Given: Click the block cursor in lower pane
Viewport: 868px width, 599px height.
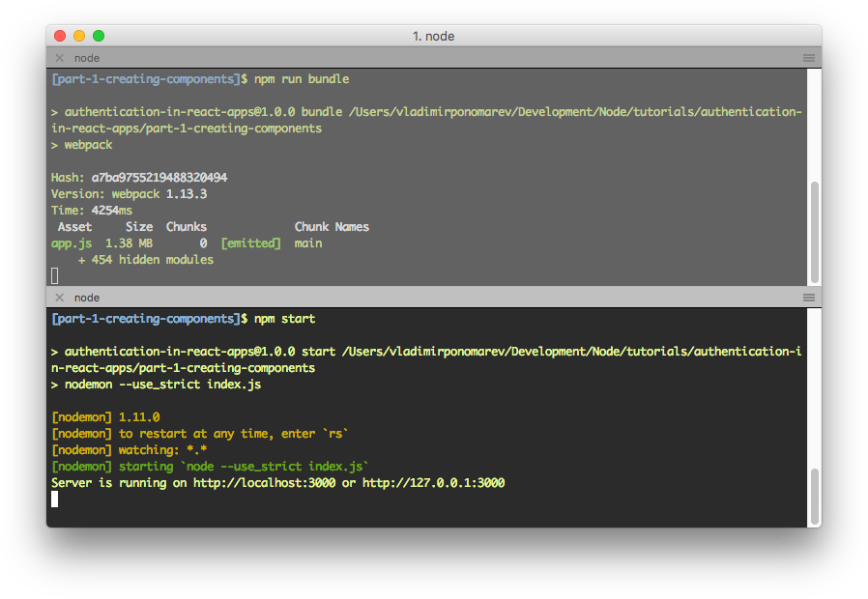Looking at the screenshot, I should tap(55, 499).
